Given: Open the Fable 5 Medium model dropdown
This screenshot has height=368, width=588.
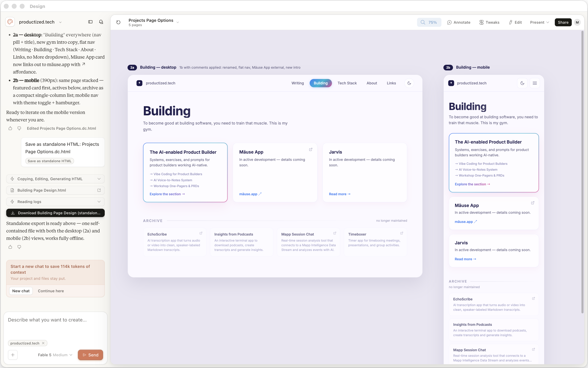Looking at the screenshot, I should (55, 355).
